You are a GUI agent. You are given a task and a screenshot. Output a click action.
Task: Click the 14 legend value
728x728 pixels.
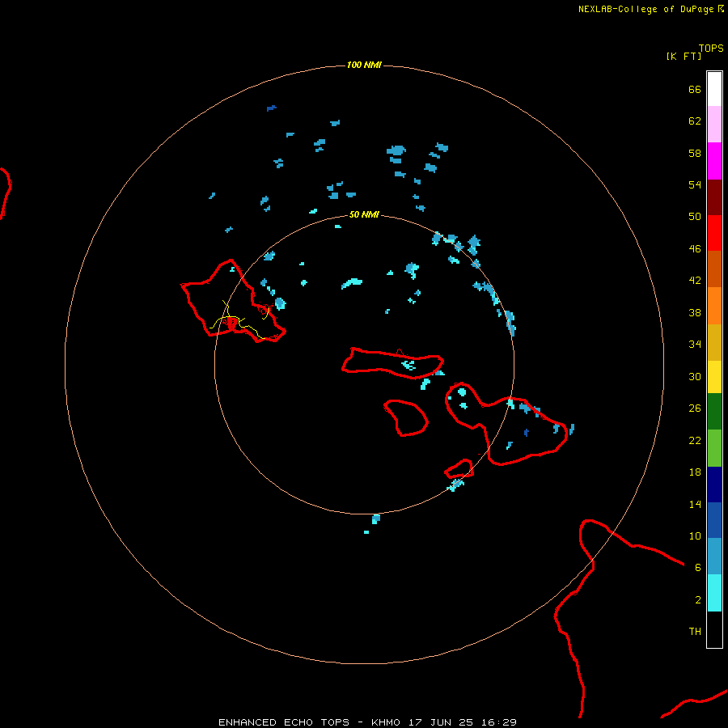pos(695,504)
